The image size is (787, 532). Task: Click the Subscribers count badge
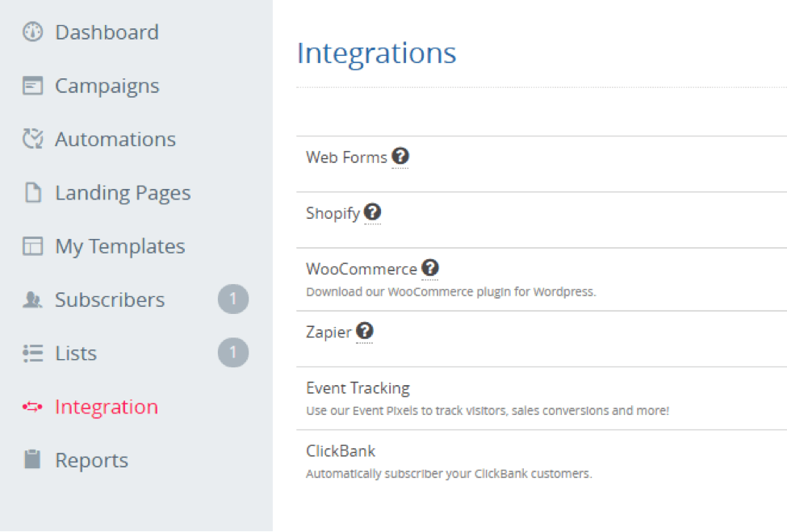(233, 300)
